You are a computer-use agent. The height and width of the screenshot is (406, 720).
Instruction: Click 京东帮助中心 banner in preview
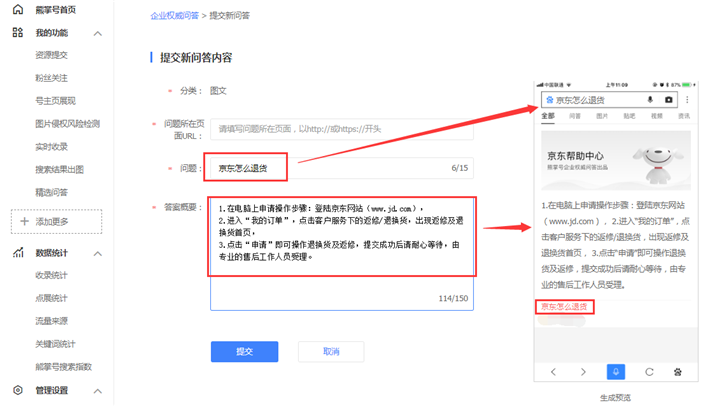click(x=616, y=160)
